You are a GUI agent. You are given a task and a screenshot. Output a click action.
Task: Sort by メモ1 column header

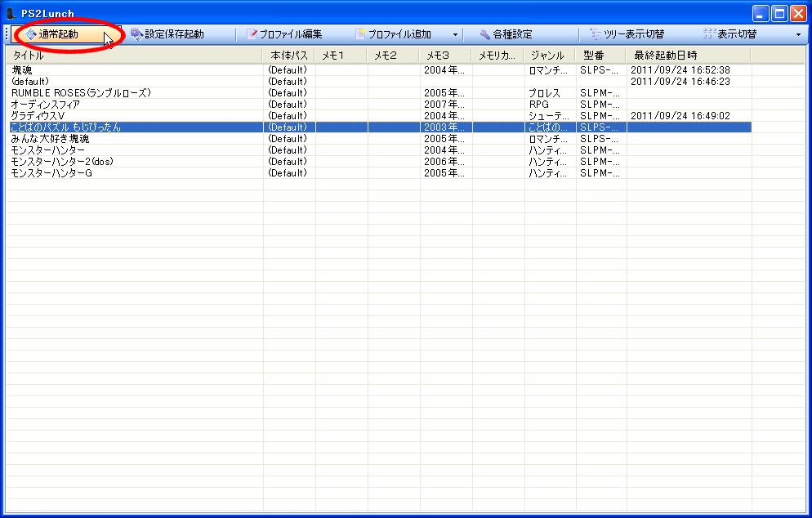coord(341,56)
